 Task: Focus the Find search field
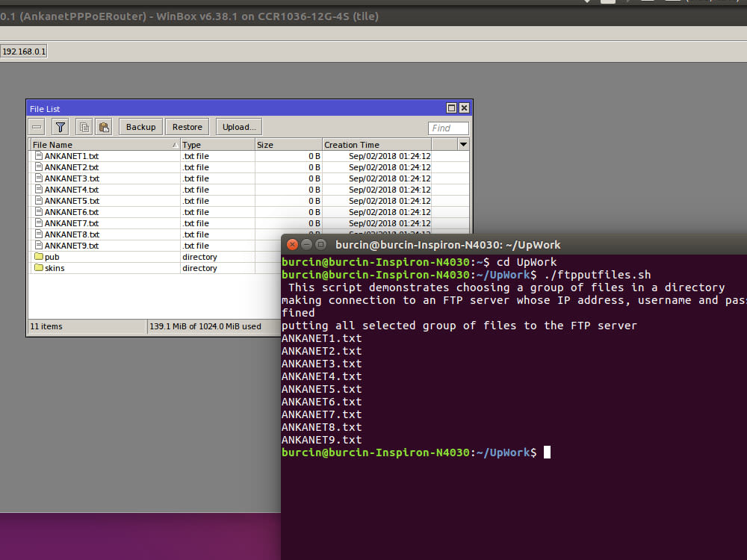click(448, 128)
